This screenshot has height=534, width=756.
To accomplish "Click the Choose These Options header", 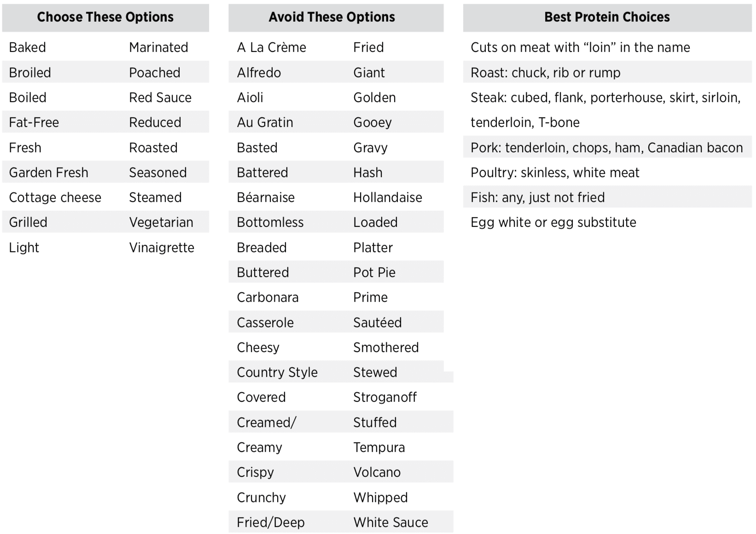I will point(105,17).
